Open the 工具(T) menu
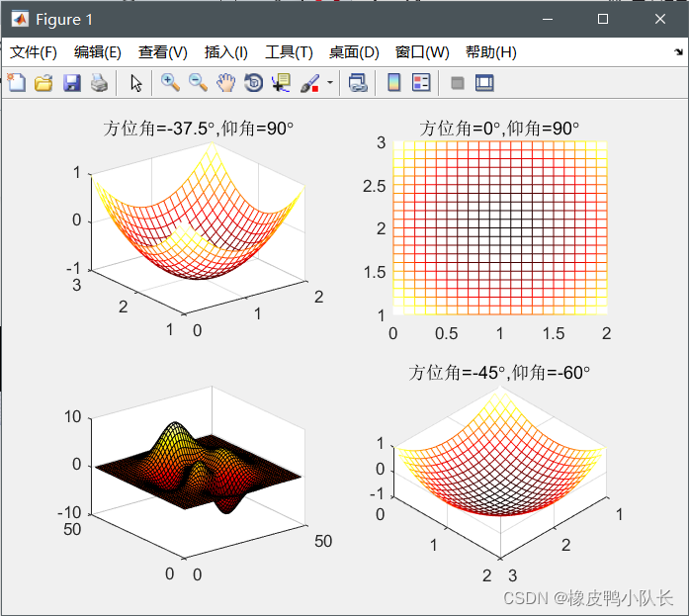 (289, 52)
